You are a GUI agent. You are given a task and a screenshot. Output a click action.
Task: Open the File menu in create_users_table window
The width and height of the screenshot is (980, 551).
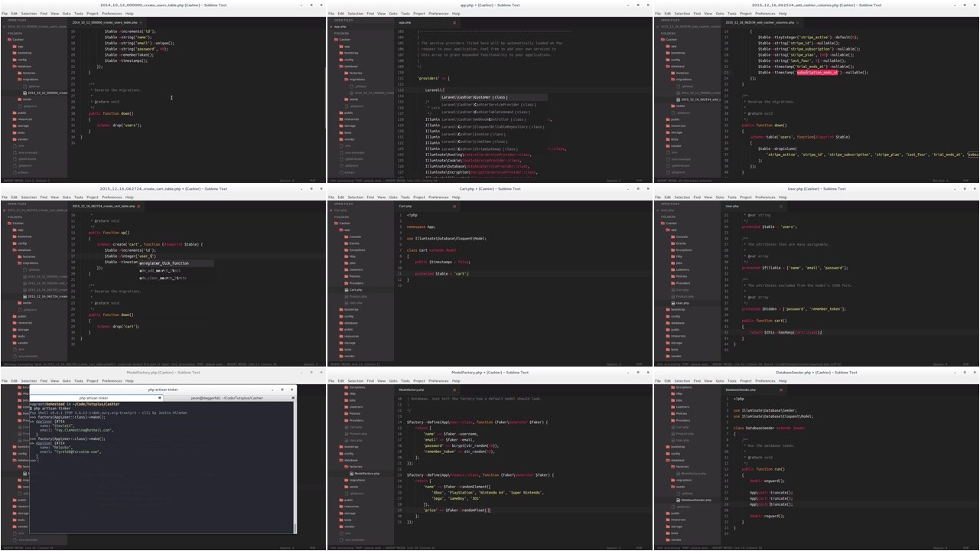point(5,13)
